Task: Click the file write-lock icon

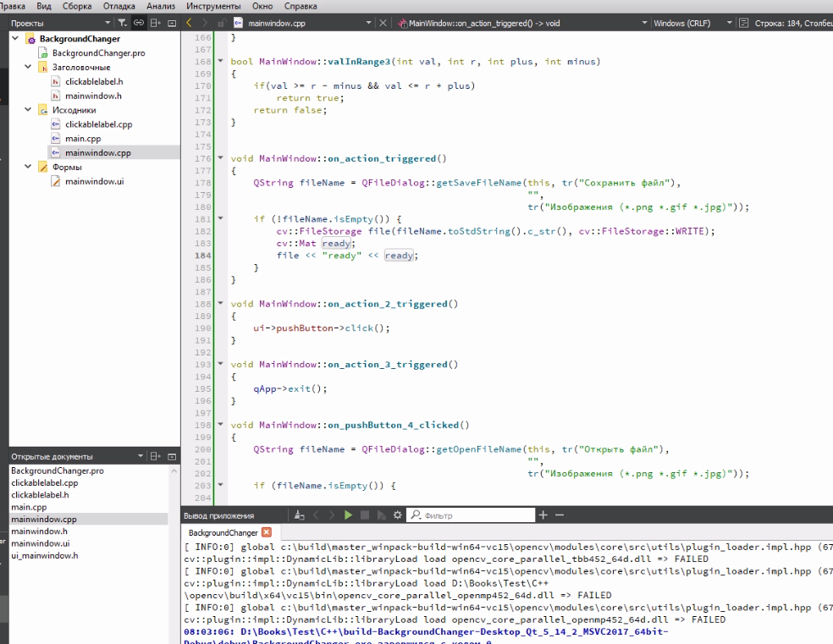Action: point(222,23)
